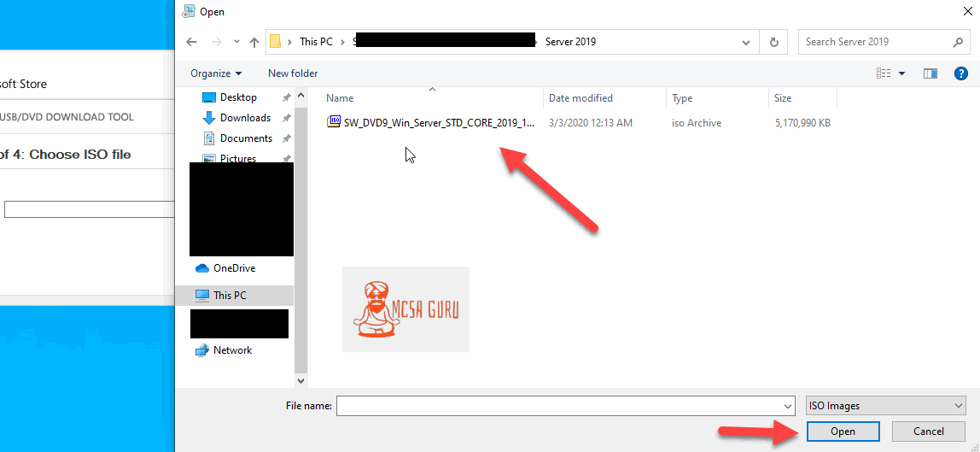980x452 pixels.
Task: Click folder icon in address bar
Action: (x=275, y=42)
